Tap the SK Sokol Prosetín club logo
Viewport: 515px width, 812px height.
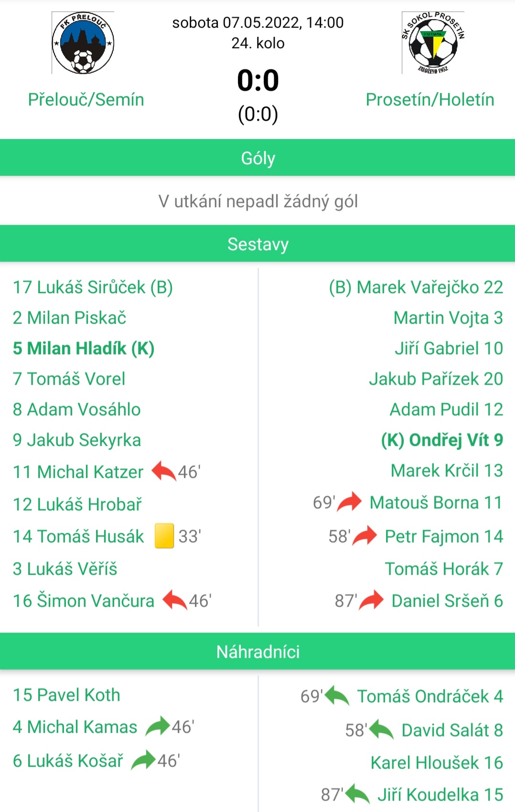(433, 43)
